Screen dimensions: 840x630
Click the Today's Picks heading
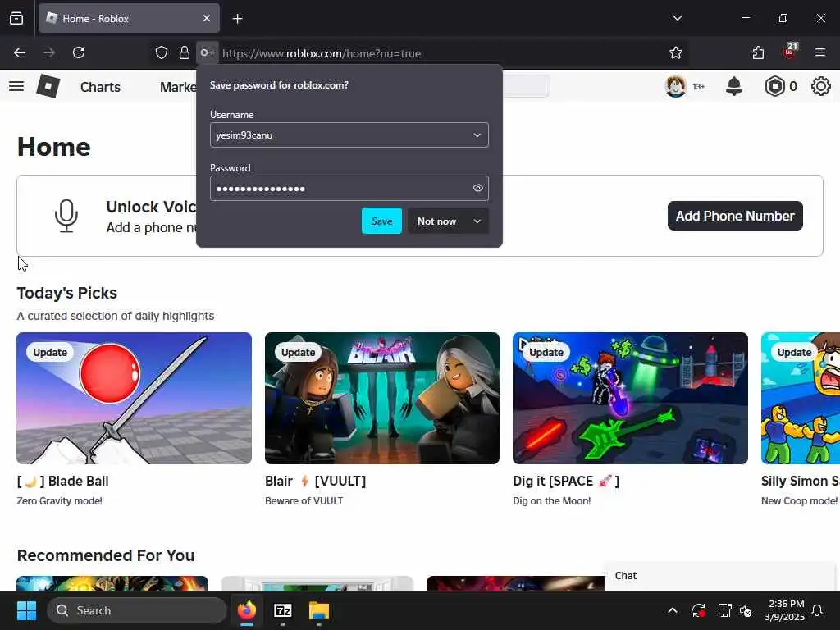(x=67, y=293)
